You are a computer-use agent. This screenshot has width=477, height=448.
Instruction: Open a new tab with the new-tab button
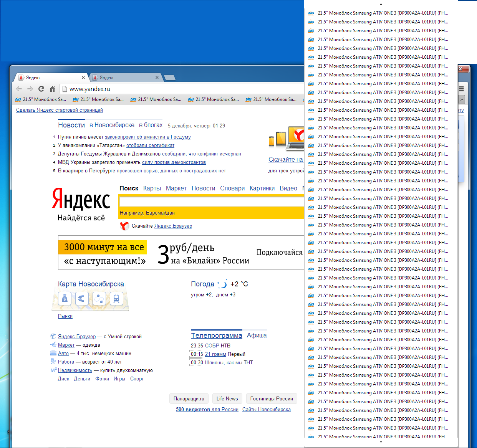pyautogui.click(x=170, y=78)
